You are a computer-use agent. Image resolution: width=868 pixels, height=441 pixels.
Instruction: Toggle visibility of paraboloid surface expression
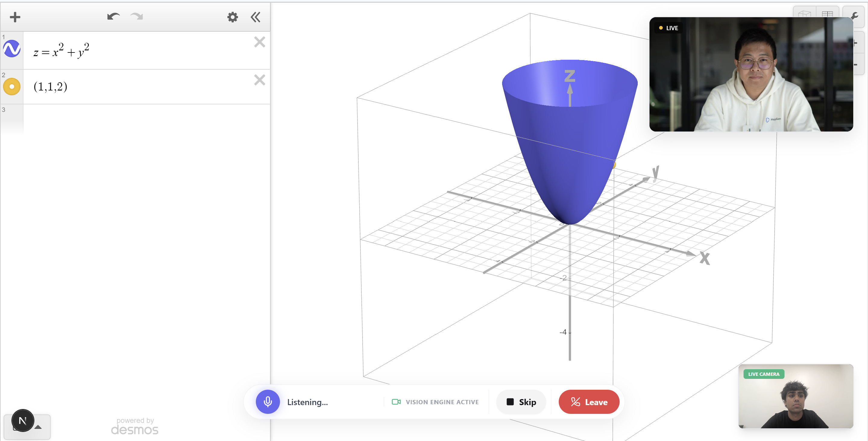[12, 49]
